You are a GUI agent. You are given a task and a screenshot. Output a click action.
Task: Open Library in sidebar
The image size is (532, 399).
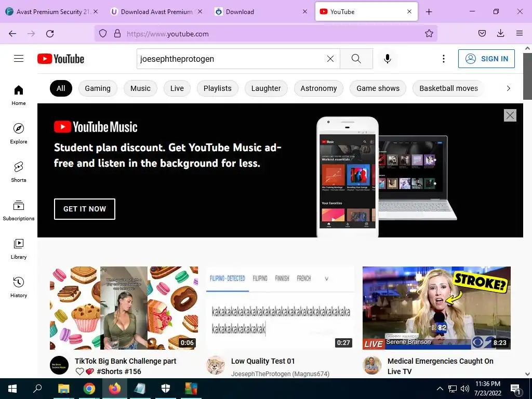(19, 249)
